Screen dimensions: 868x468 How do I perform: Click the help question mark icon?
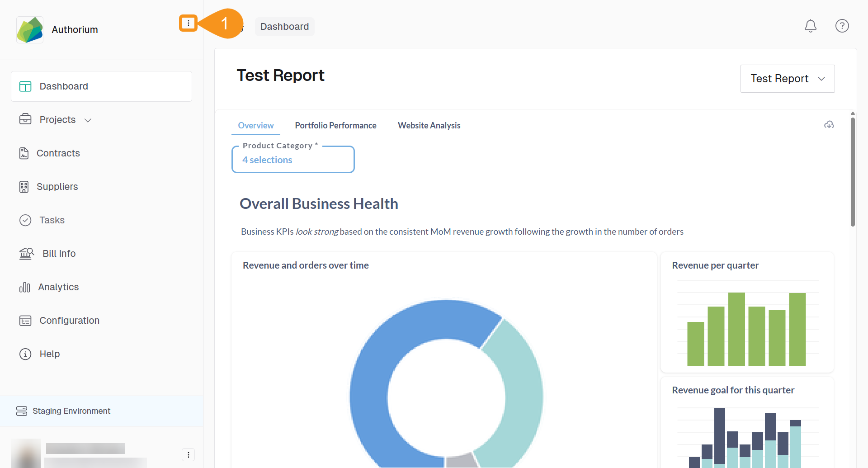pyautogui.click(x=842, y=26)
